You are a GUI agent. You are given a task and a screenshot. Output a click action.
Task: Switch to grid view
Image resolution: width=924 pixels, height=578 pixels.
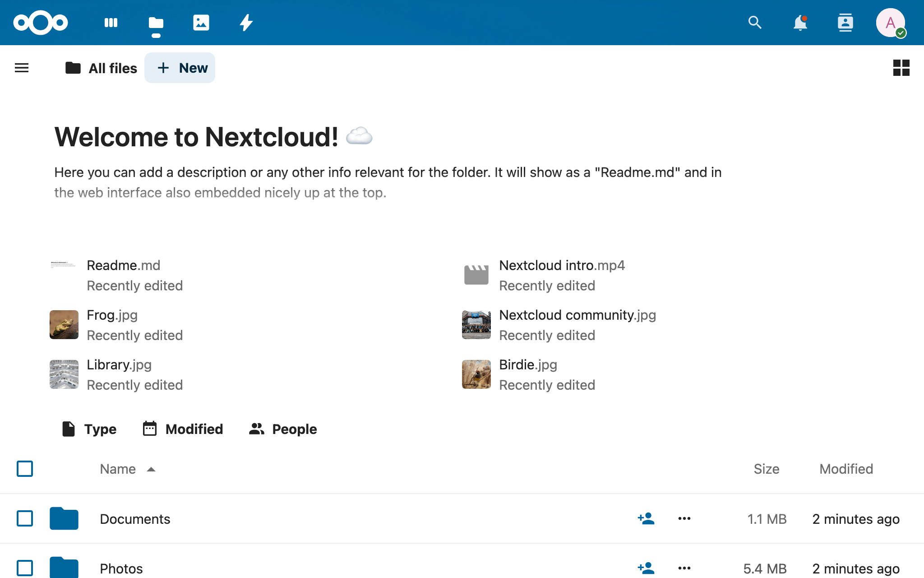point(901,68)
